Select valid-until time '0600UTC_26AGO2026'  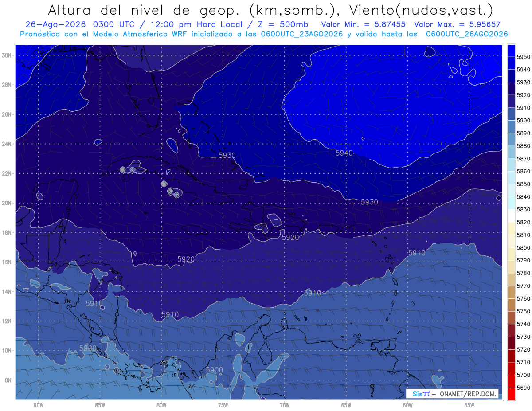pos(467,34)
